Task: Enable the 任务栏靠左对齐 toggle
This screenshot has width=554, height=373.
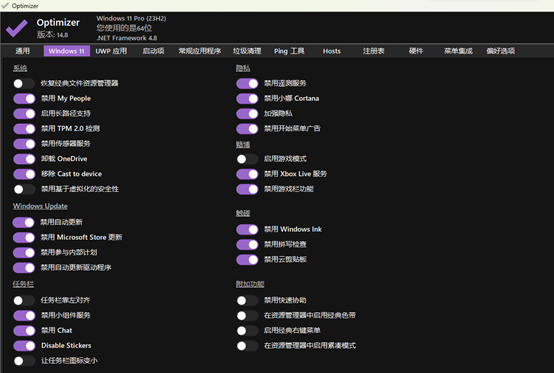Action: click(24, 300)
